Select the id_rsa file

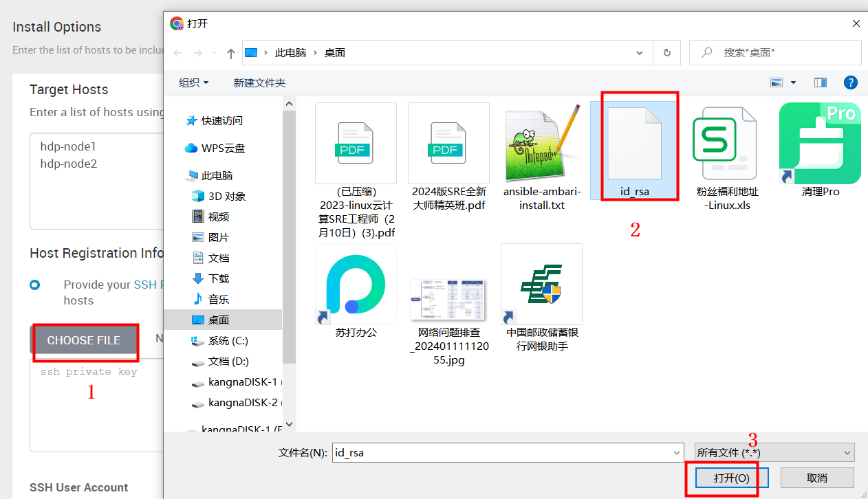pyautogui.click(x=635, y=151)
